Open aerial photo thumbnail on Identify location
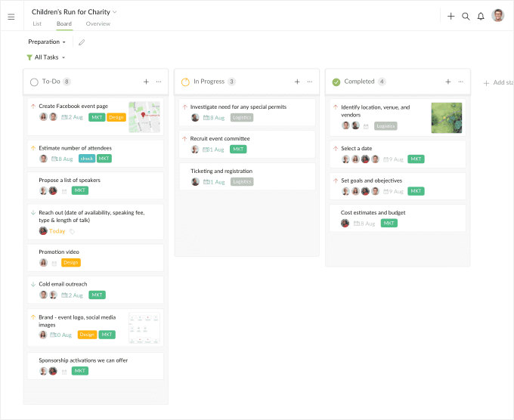 coord(447,118)
